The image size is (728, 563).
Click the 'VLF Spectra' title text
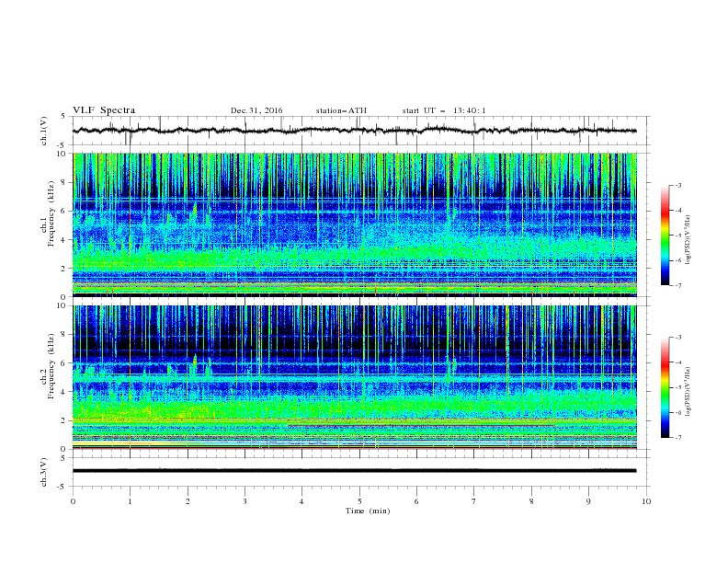[x=104, y=110]
